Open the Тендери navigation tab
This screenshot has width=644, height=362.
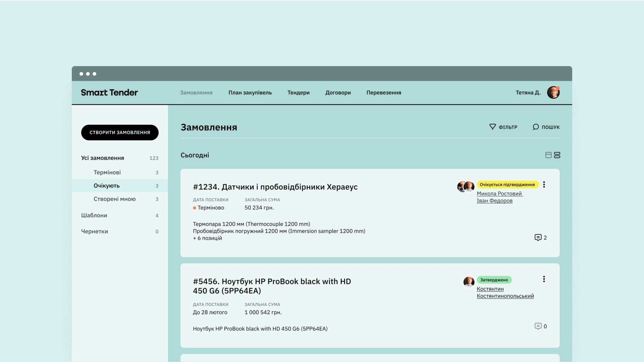[x=298, y=93]
